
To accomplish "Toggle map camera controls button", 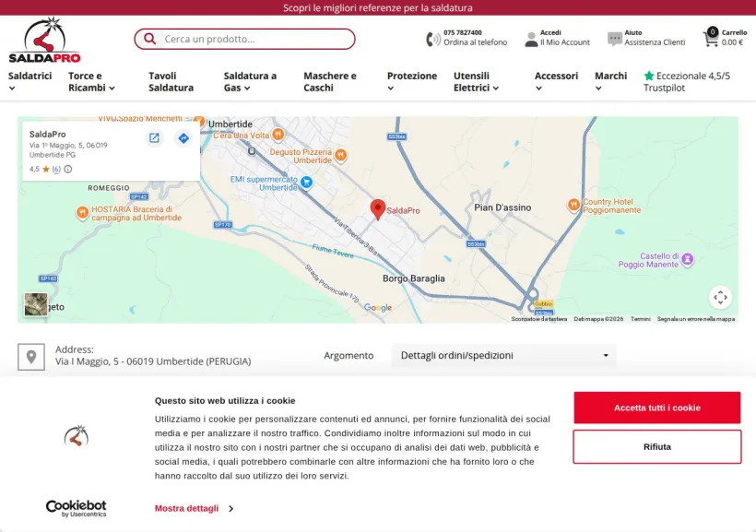I will tap(720, 297).
